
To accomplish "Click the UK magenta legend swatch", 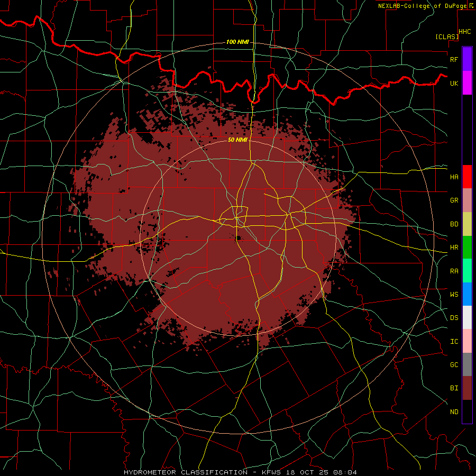I will [x=467, y=83].
